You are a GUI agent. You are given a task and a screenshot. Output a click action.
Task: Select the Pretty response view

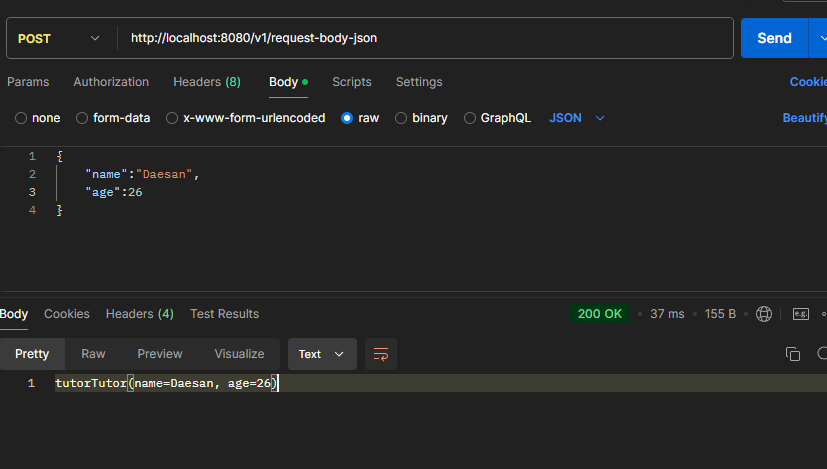click(32, 354)
